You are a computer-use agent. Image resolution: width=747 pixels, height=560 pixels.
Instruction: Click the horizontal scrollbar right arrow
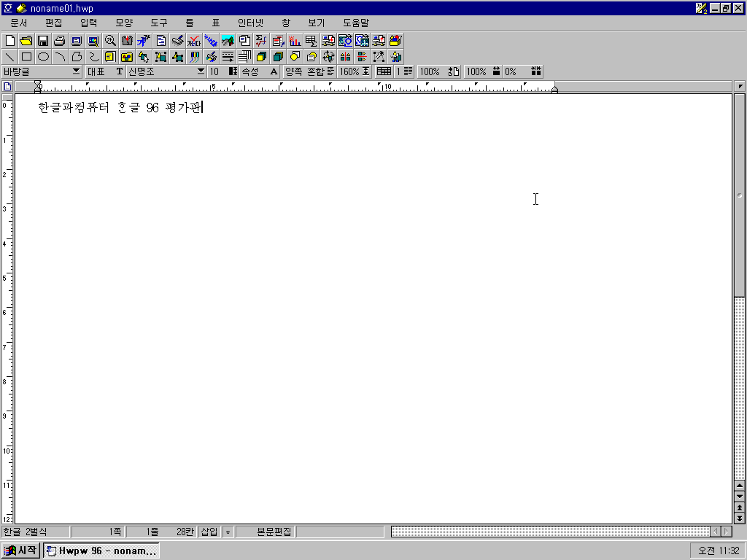pos(727,532)
